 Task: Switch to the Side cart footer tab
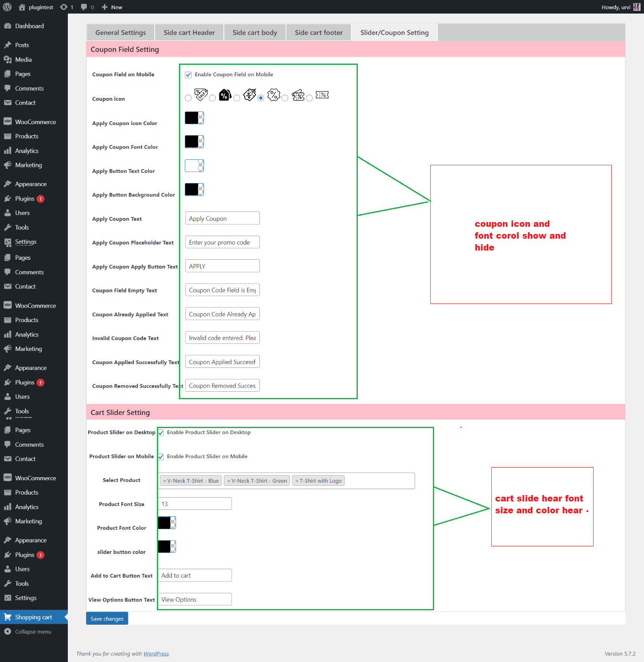[318, 33]
